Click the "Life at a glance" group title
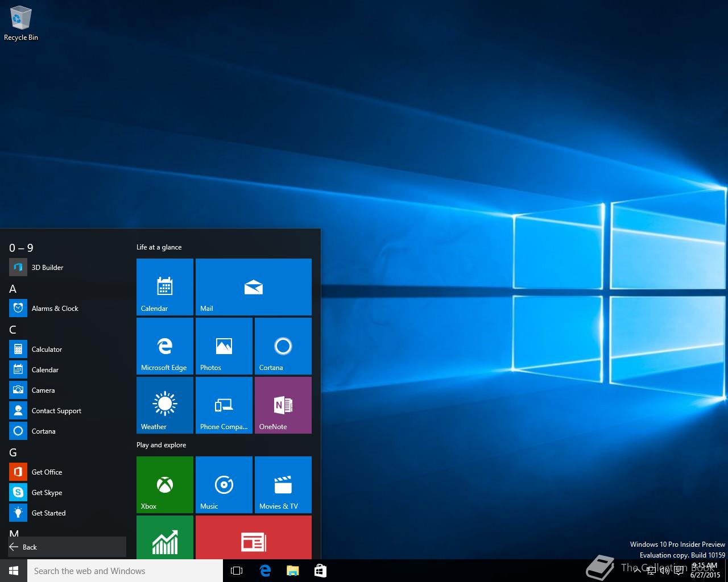728x582 pixels. tap(159, 247)
